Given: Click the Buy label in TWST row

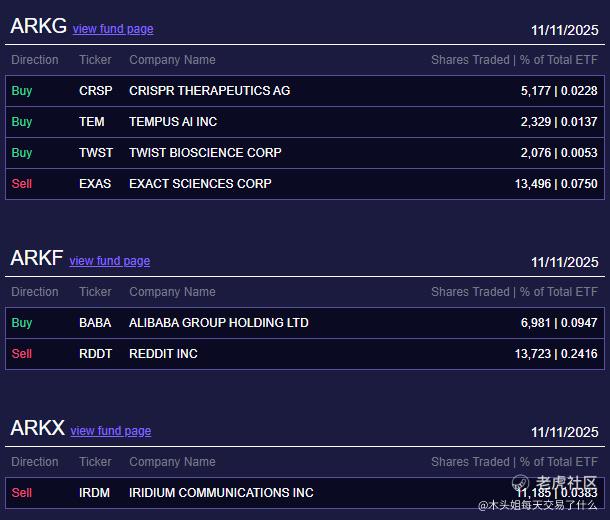Looking at the screenshot, I should 22,153.
